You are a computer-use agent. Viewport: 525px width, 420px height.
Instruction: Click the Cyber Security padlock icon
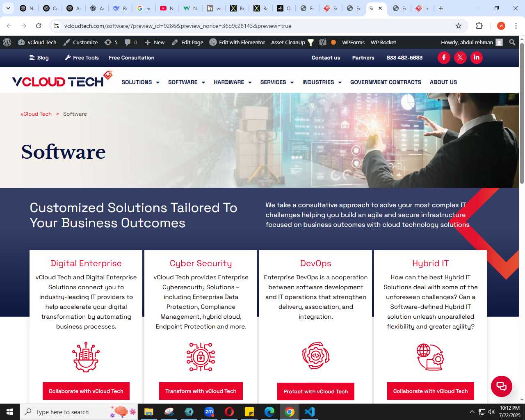(x=201, y=357)
